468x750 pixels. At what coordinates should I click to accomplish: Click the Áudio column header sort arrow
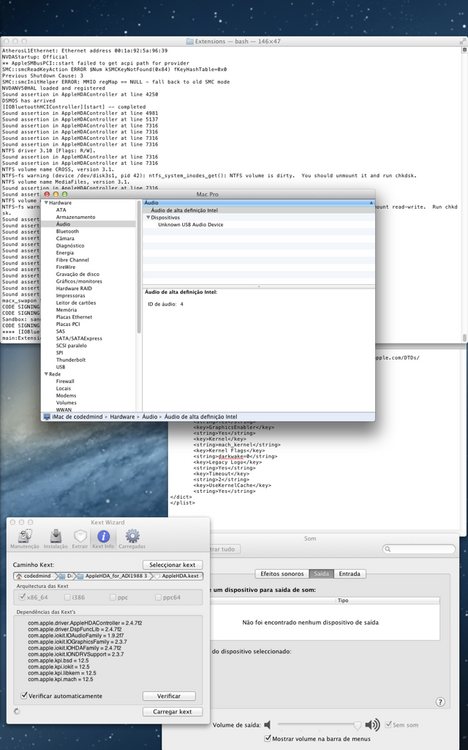(x=371, y=203)
